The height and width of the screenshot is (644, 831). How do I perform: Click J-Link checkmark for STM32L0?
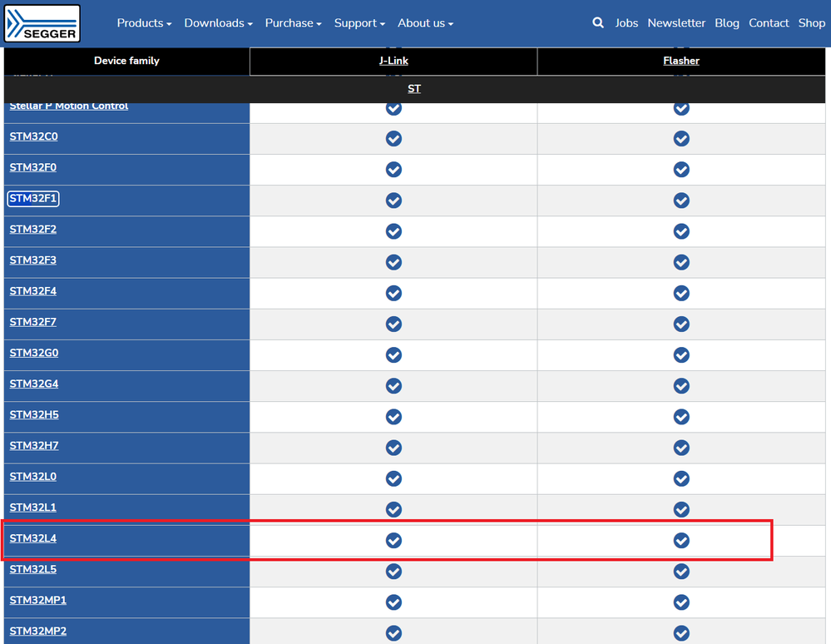coord(393,478)
